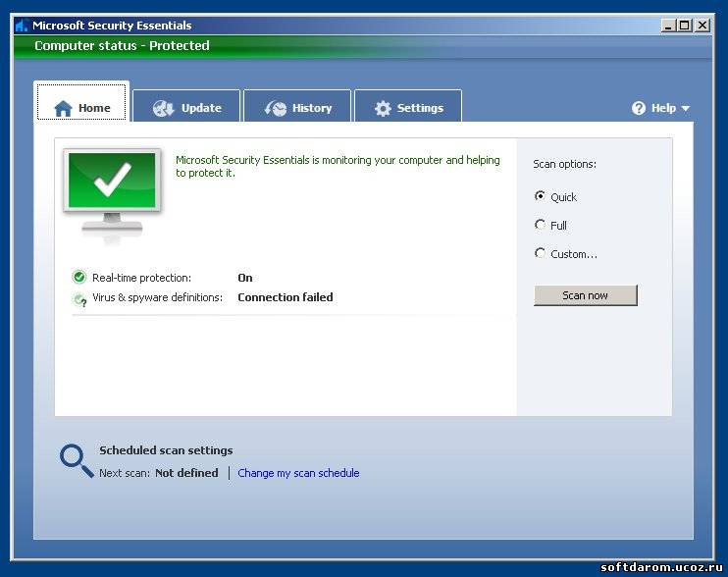Minimize the Security Essentials window
Viewport: 728px width, 577px height.
tap(669, 26)
